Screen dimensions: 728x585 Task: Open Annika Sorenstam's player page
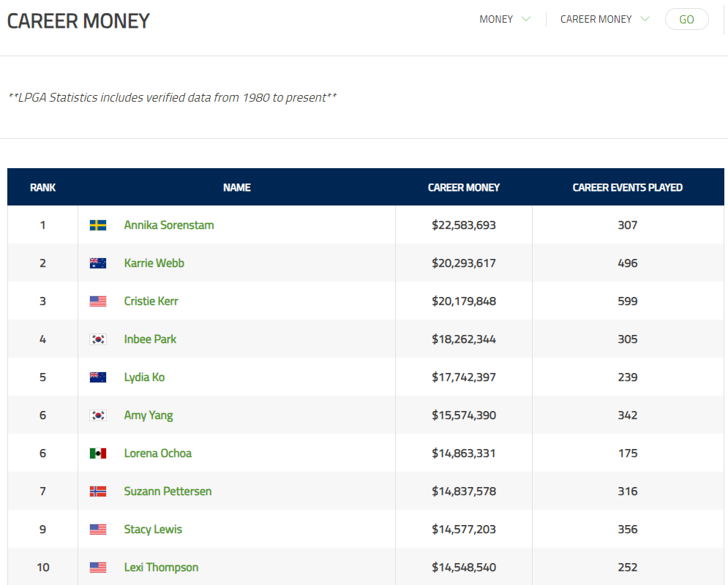169,225
